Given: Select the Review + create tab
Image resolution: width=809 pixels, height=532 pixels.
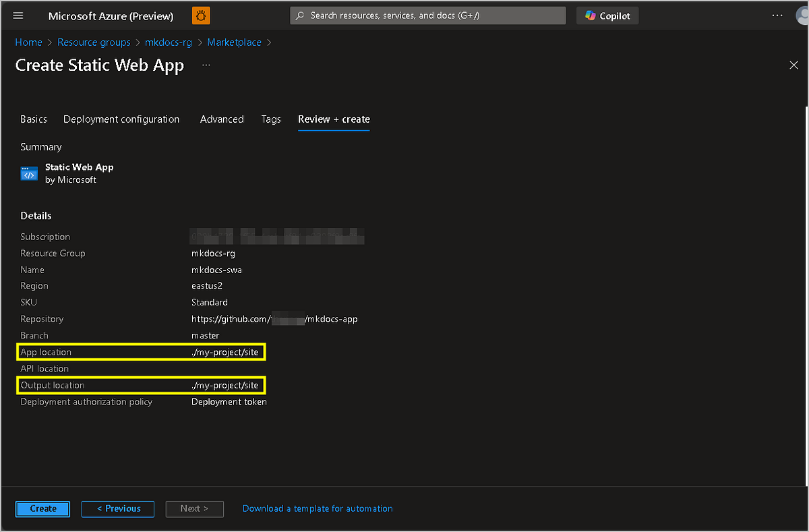Looking at the screenshot, I should tap(334, 119).
